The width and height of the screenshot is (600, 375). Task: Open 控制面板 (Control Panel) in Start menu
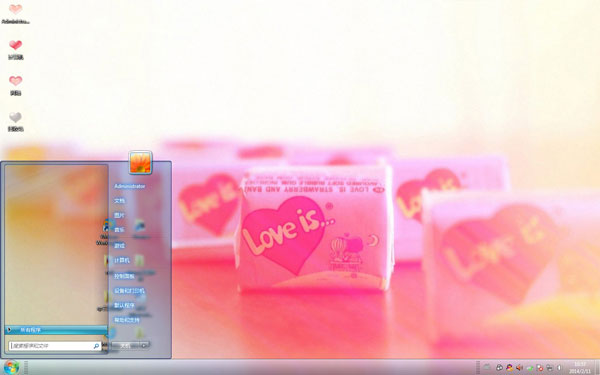124,276
